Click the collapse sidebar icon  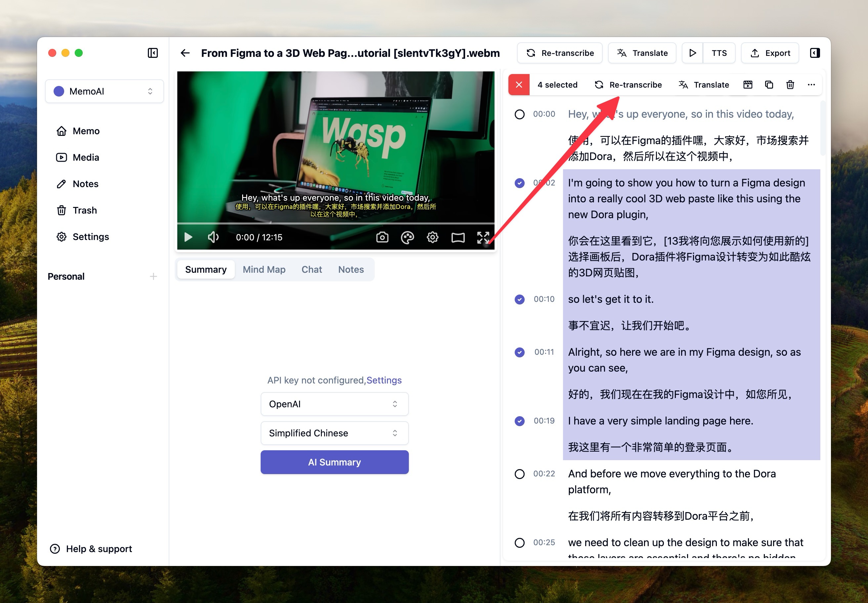152,53
